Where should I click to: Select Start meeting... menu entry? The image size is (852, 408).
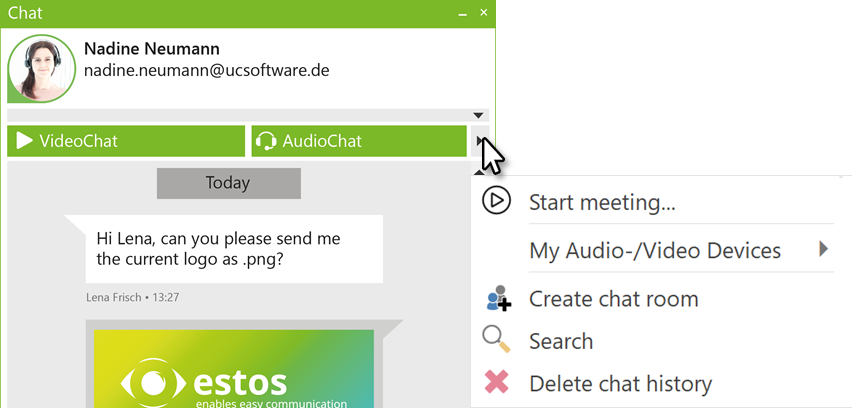click(602, 203)
